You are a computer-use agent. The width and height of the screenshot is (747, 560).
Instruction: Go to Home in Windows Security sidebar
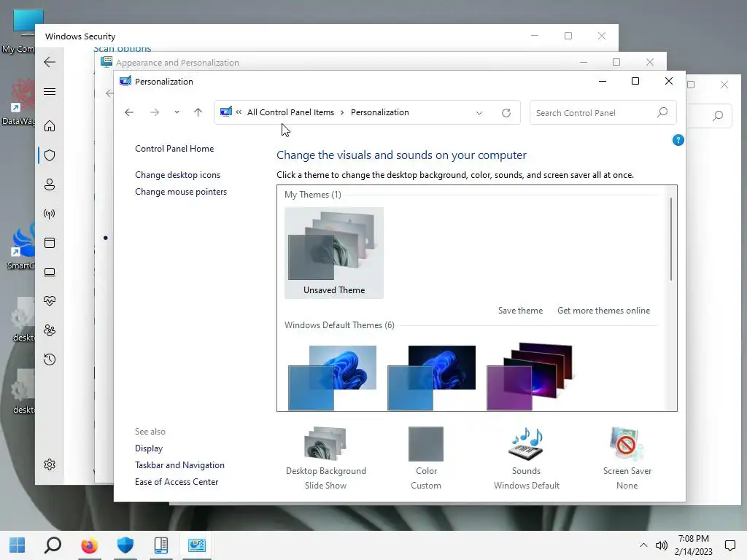(50, 126)
